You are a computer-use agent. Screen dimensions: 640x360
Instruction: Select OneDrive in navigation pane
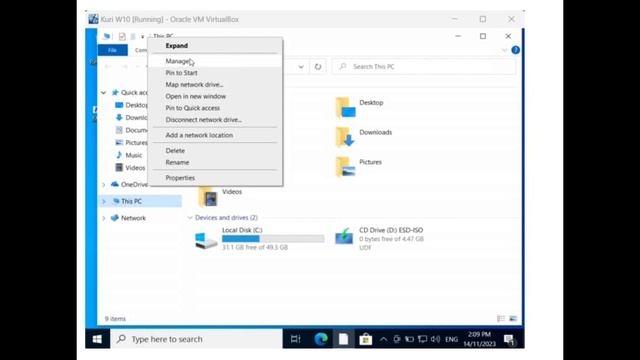[x=130, y=184]
